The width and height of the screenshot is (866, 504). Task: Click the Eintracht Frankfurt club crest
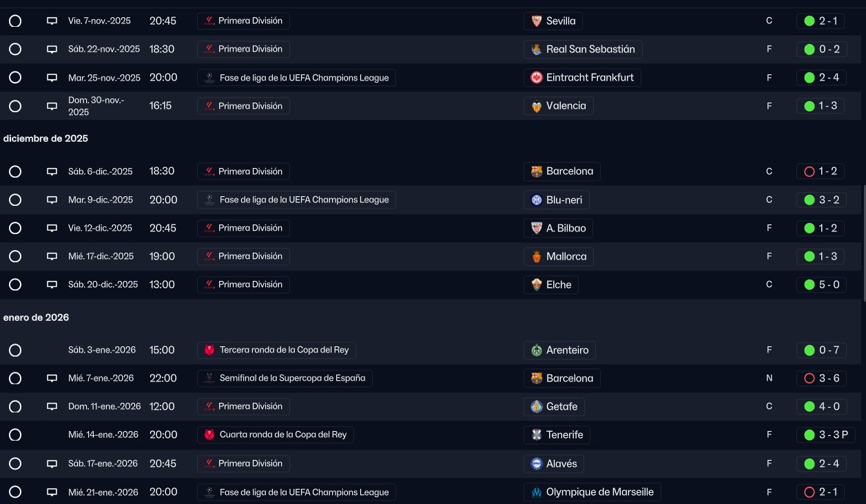[x=536, y=78]
